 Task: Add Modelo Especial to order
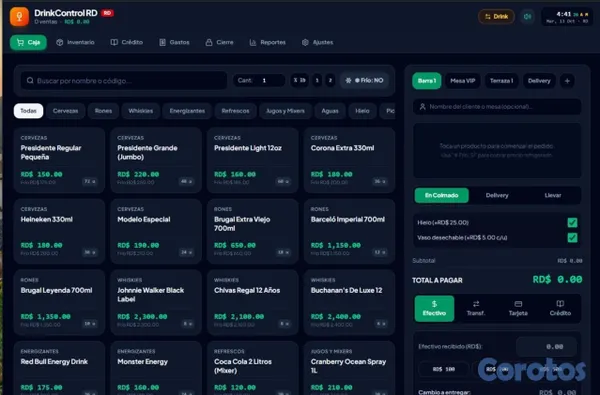click(x=156, y=232)
